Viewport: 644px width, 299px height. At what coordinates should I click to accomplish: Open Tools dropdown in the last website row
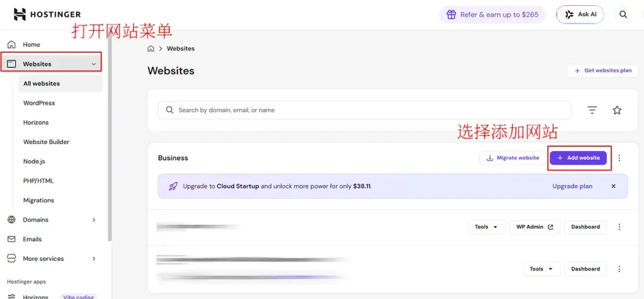[541, 269]
